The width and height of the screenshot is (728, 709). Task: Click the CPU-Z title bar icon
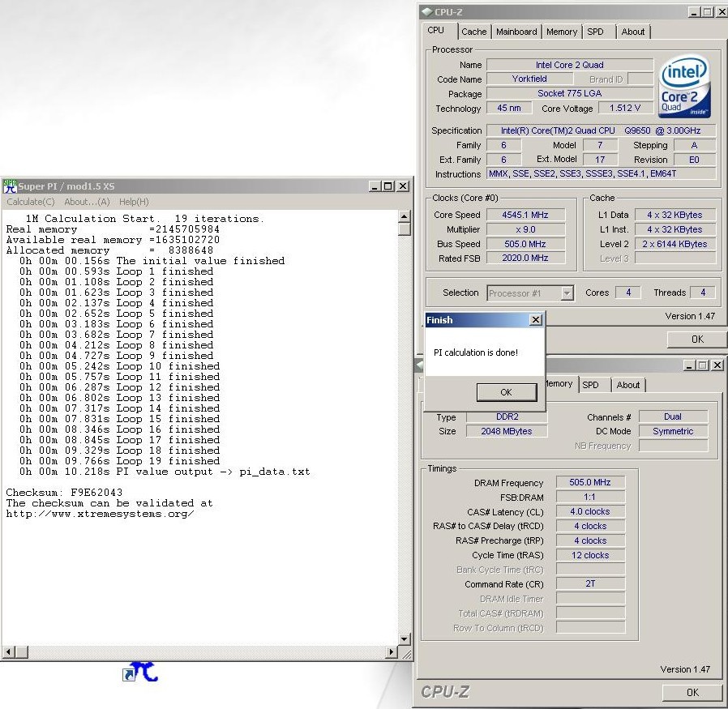tap(426, 12)
